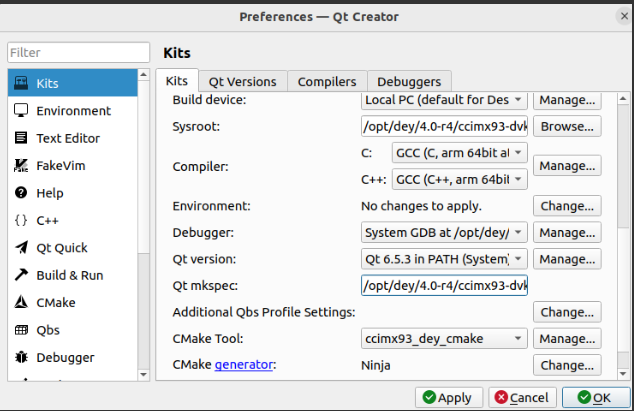Click the Qt mkspec path field
Image resolution: width=634 pixels, height=411 pixels.
click(x=444, y=286)
